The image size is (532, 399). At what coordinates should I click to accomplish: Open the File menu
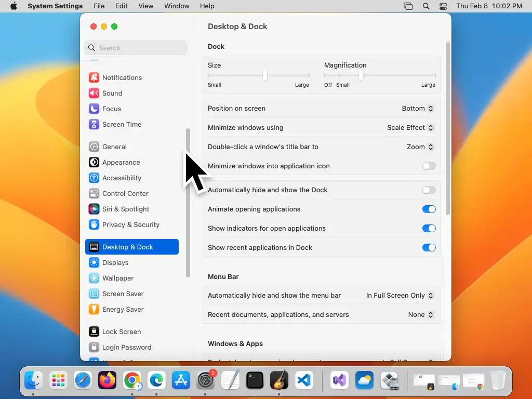coord(99,6)
